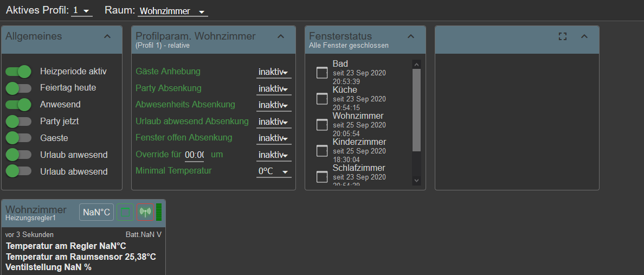Viewport: 644px width, 275px height.
Task: Click the NaN°C temperature button
Action: [97, 212]
